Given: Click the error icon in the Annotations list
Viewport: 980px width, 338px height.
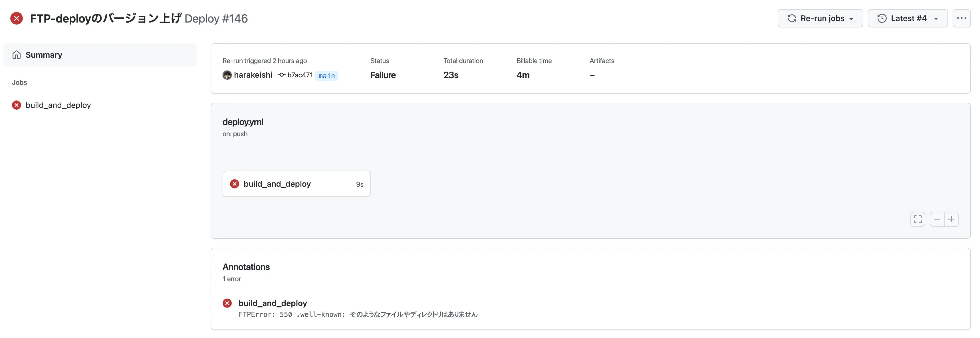Looking at the screenshot, I should [x=227, y=303].
